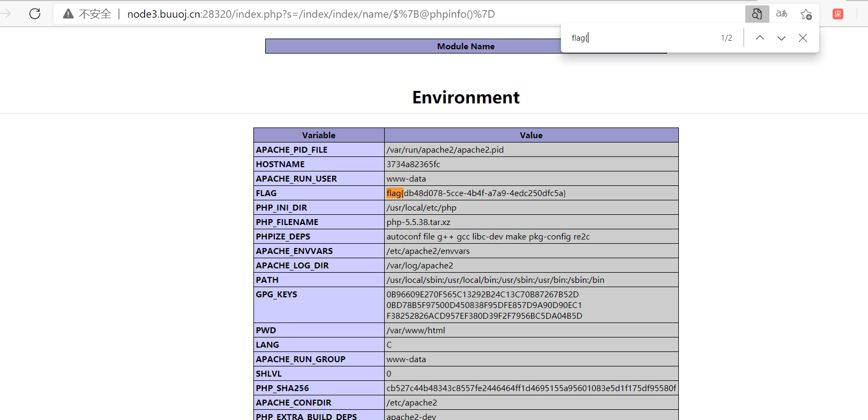Image resolution: width=868 pixels, height=420 pixels.
Task: Close the find bar
Action: pos(803,37)
